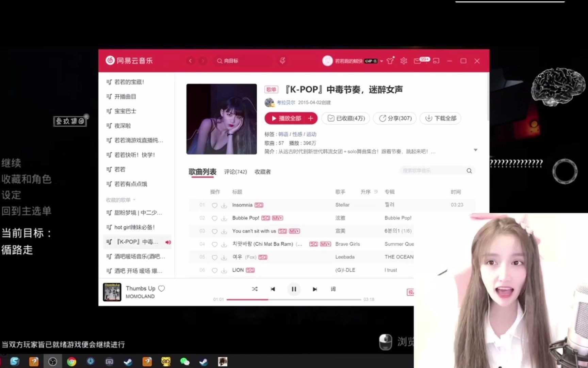Viewport: 588px width, 368px height.
Task: Select the 歌曲列表 tab
Action: click(202, 172)
